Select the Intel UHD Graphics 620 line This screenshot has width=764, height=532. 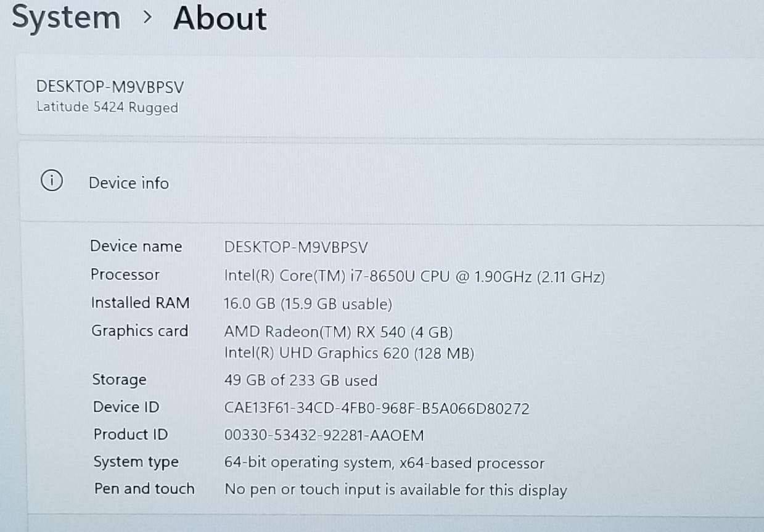tap(349, 353)
